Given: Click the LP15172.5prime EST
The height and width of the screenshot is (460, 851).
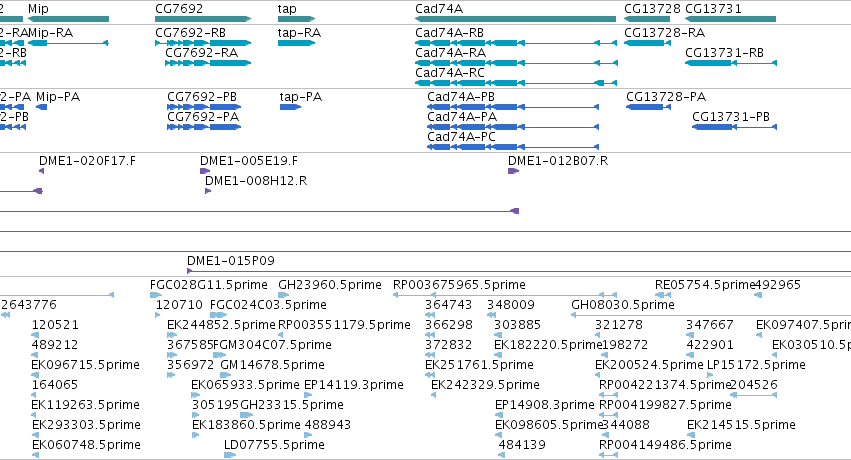Looking at the screenshot, I should [710, 375].
